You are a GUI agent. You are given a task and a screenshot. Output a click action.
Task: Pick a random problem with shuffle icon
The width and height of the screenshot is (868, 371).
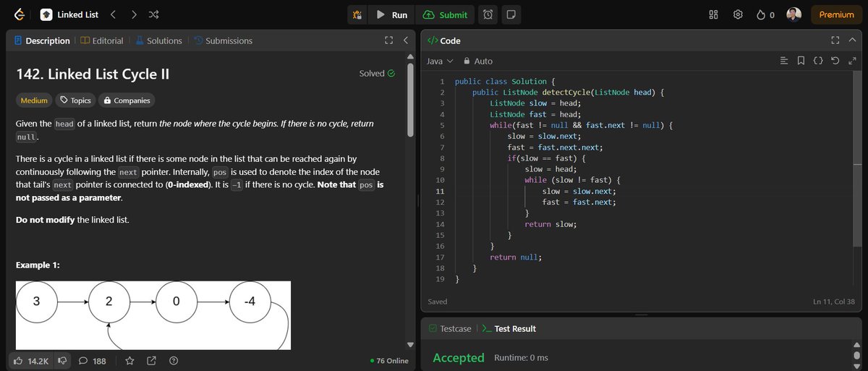(x=154, y=14)
